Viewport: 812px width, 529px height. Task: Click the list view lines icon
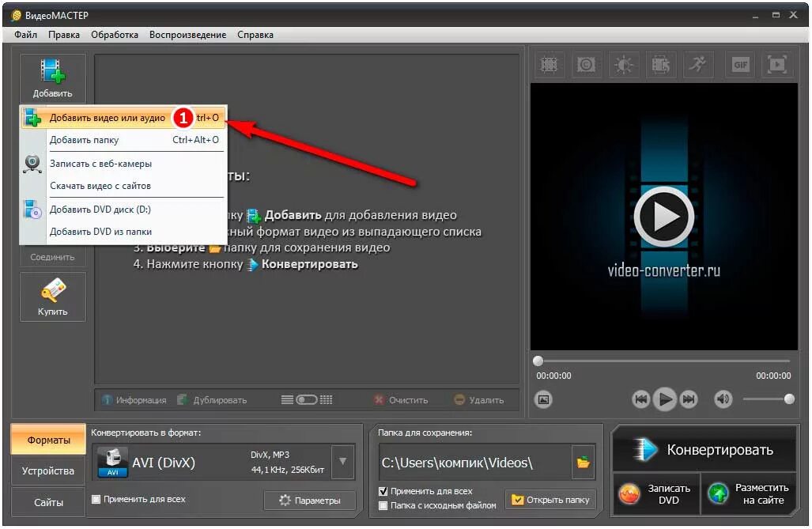[x=288, y=400]
